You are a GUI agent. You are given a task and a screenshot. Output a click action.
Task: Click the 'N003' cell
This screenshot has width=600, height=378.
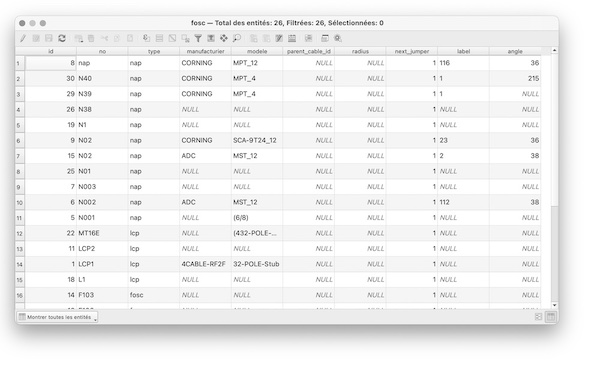[x=102, y=187]
